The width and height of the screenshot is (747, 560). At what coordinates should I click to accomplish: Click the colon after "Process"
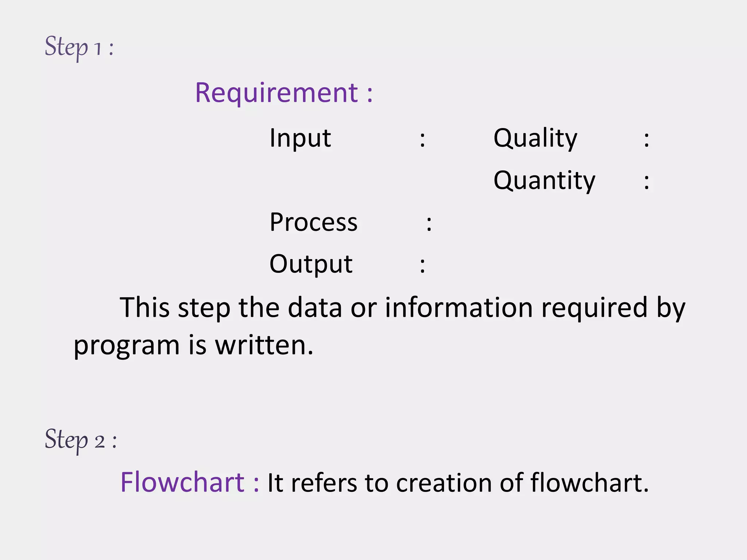coord(429,224)
